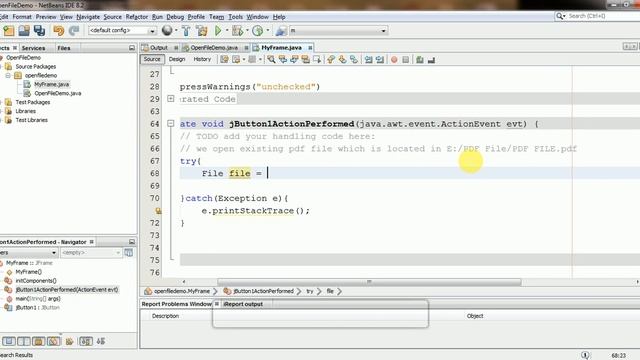Click the Stop Macro Recording icon
The image size is (640, 360).
(x=405, y=60)
